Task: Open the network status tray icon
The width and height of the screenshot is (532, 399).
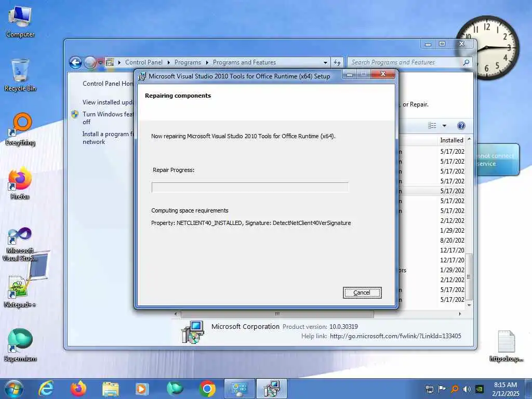Action: click(429, 389)
